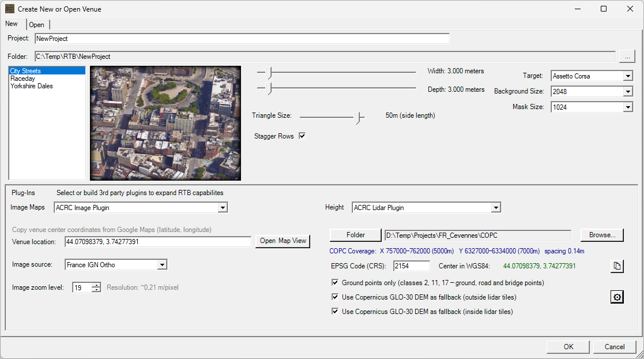Expand the Target dropdown showing Assetto Corsa

tap(628, 76)
